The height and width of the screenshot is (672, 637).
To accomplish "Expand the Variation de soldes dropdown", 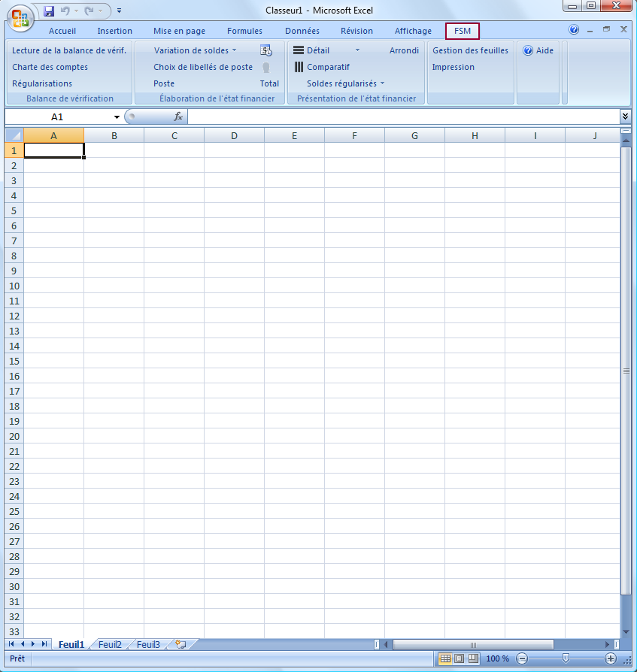I will [234, 50].
